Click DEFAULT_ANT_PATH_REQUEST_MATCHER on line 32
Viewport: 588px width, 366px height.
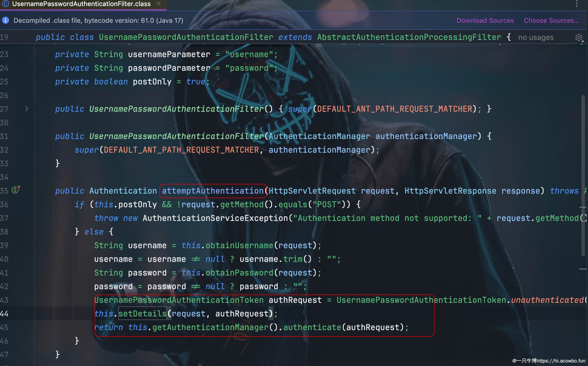(181, 150)
